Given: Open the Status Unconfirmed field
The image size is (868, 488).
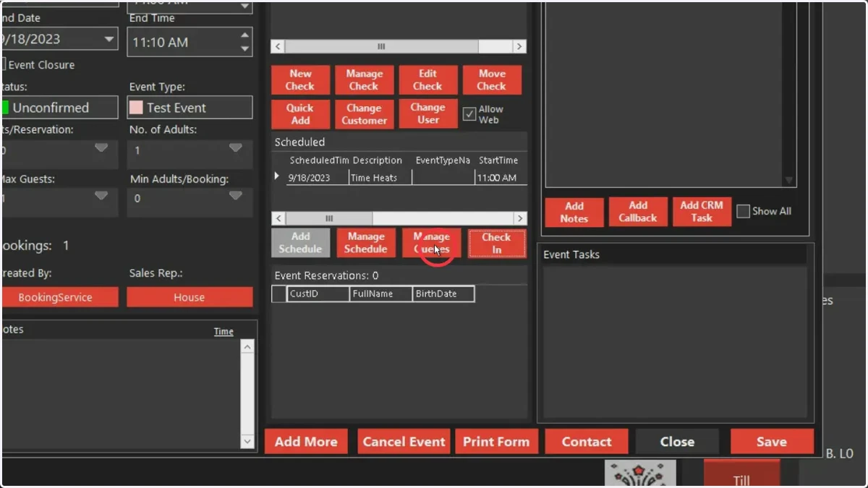Looking at the screenshot, I should tap(59, 108).
